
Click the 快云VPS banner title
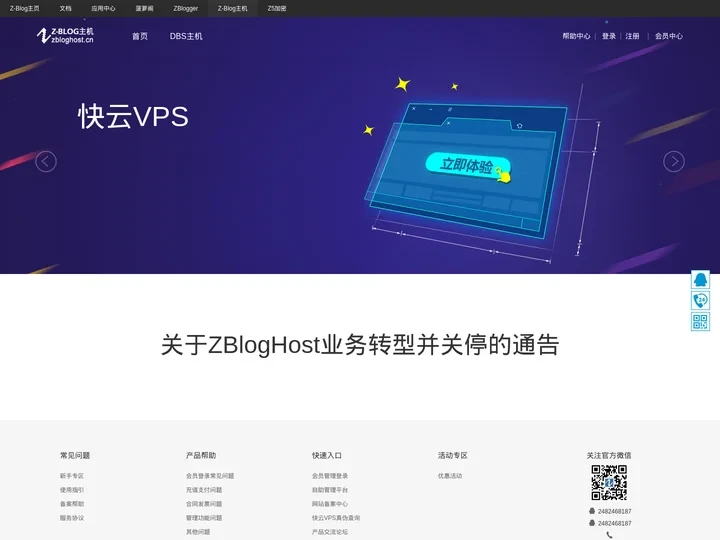[x=133, y=116]
